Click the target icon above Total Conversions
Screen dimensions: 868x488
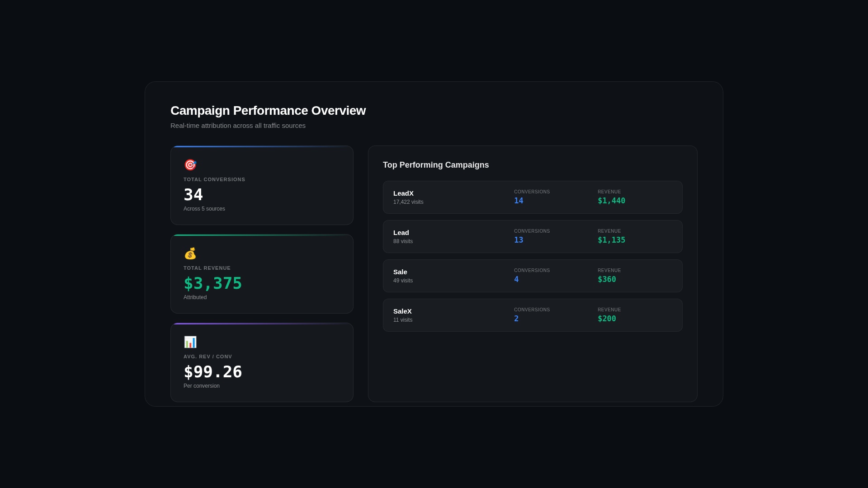[190, 165]
